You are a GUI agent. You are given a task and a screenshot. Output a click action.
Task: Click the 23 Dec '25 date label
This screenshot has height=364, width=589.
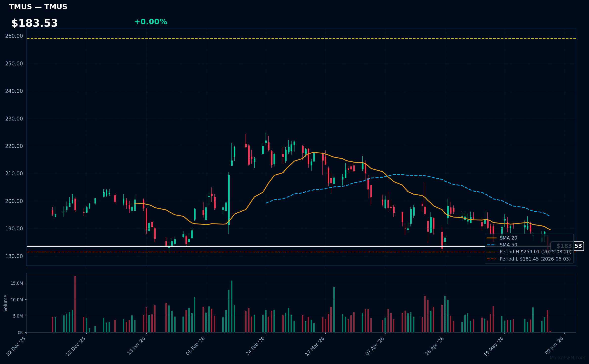coord(76,346)
